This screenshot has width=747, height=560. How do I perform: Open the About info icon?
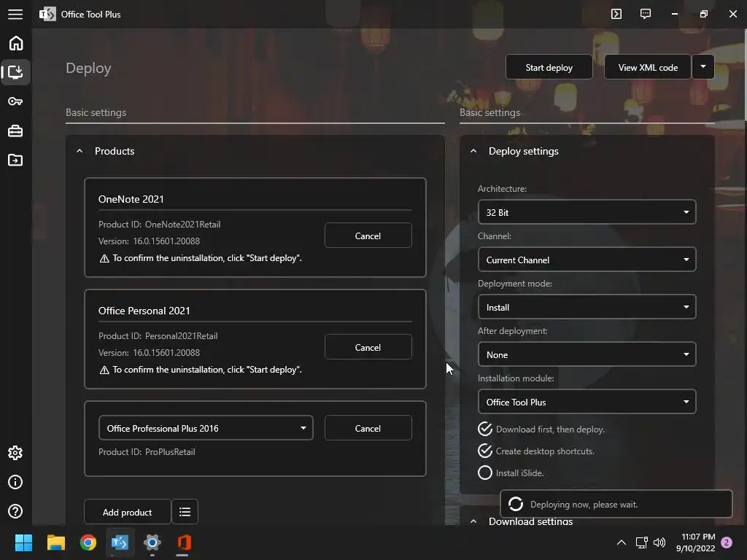pyautogui.click(x=15, y=482)
